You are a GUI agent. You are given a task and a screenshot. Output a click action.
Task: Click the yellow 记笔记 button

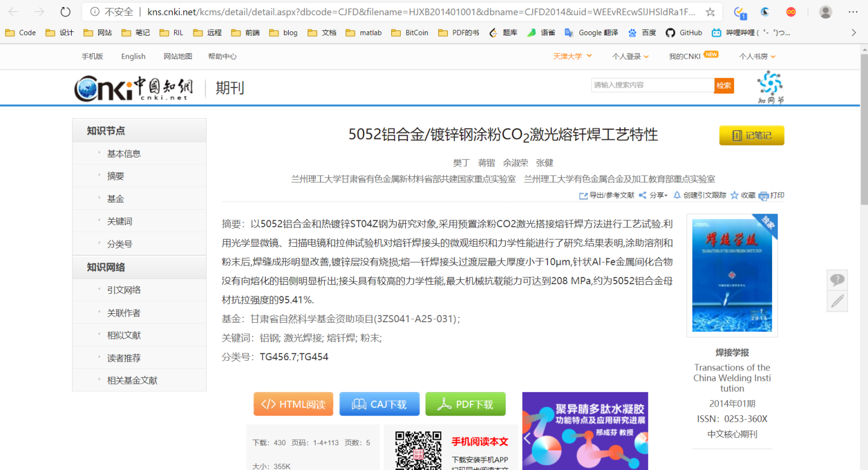coord(752,135)
